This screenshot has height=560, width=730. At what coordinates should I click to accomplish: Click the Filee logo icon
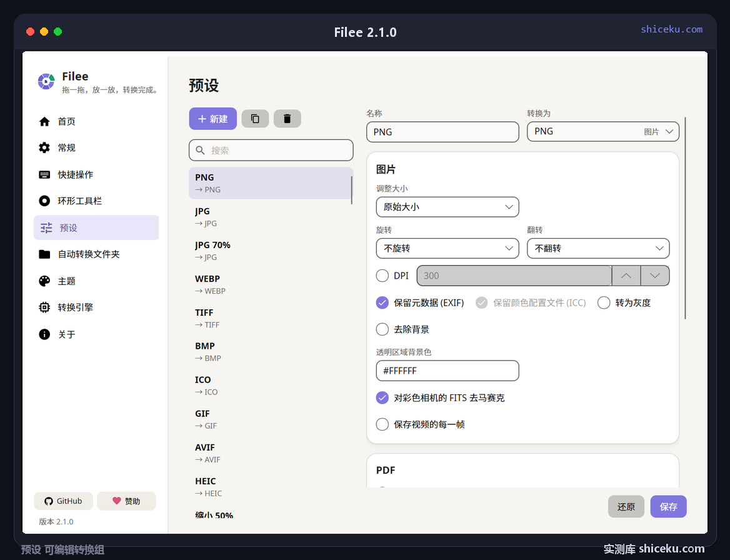(x=46, y=81)
